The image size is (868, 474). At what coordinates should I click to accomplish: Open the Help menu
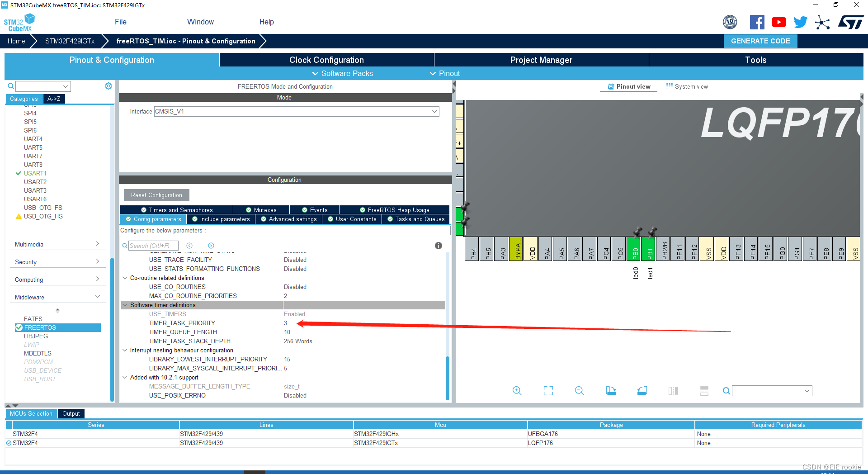[266, 22]
